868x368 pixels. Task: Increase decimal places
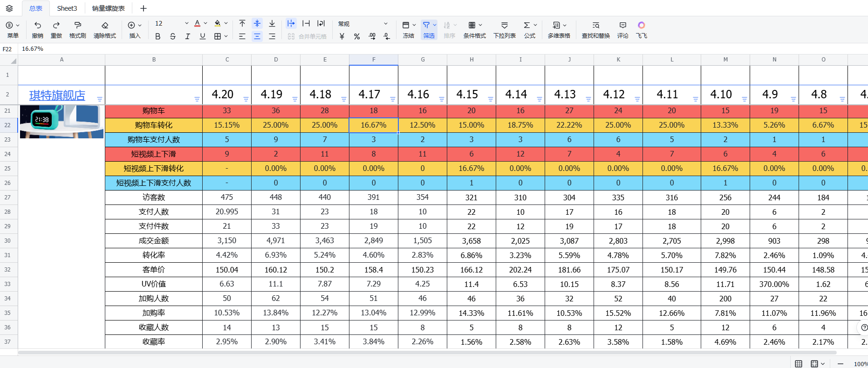coord(372,36)
